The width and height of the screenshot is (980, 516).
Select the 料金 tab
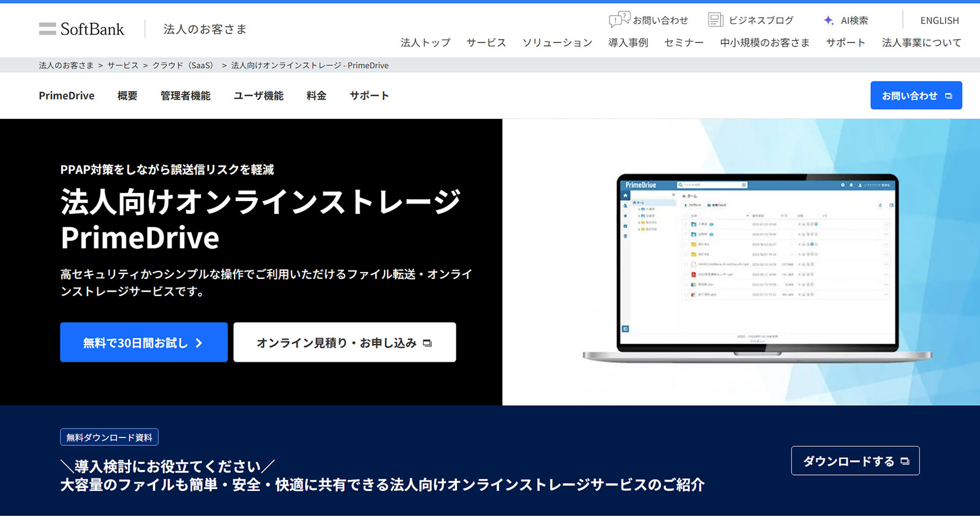317,96
